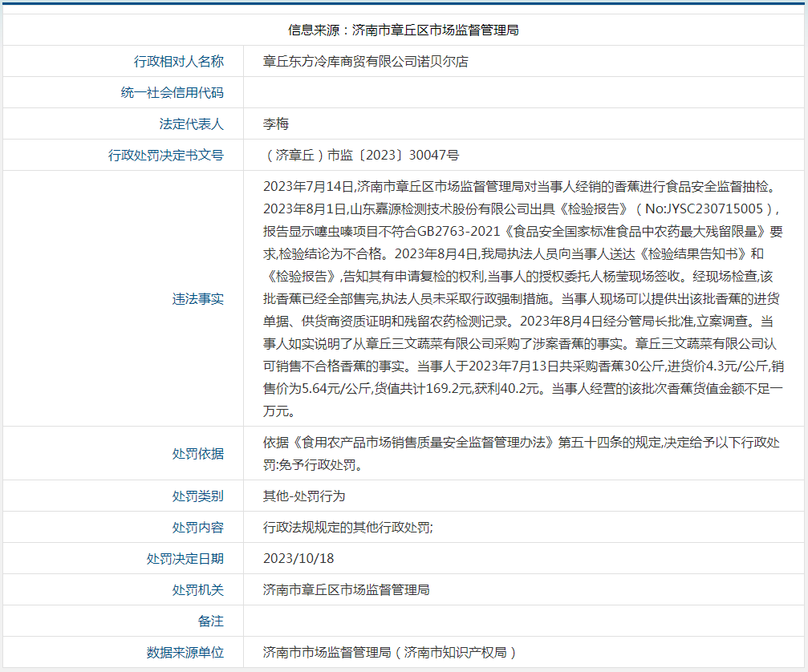Viewport: 808px width, 672px height.
Task: Click the line starting '批香蕉已经全部售完'
Action: pyautogui.click(x=522, y=298)
